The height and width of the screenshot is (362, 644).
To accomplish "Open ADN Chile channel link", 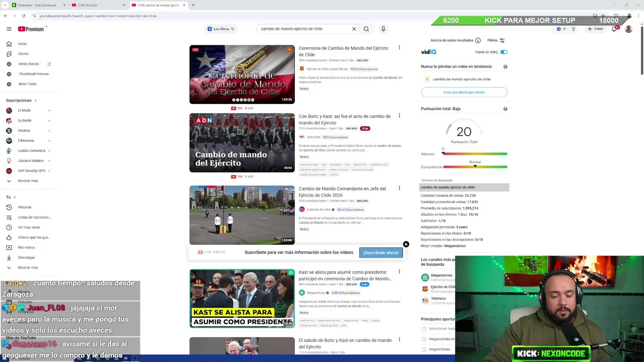I will pos(313,137).
